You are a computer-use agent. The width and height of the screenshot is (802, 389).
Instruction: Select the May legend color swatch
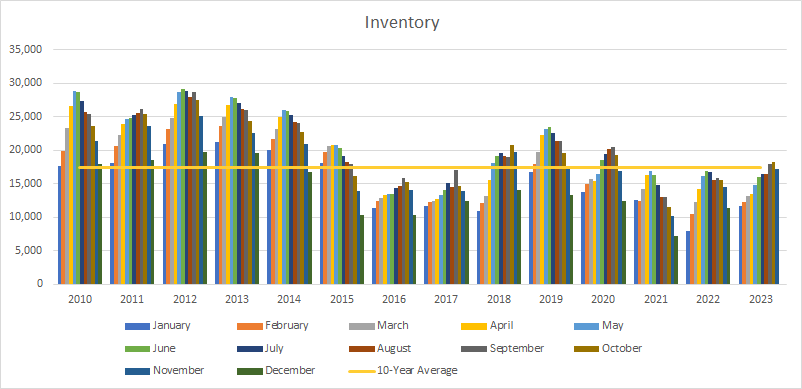[587, 326]
